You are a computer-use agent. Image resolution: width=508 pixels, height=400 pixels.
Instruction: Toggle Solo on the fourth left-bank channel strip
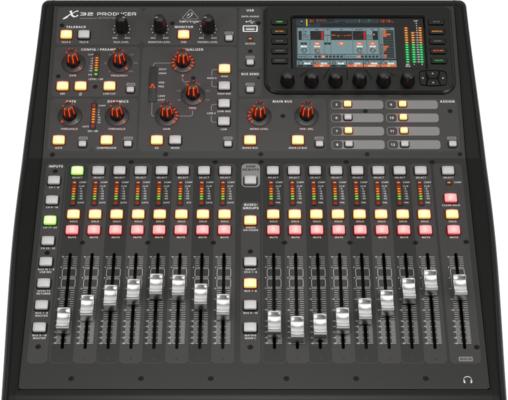tap(138, 214)
